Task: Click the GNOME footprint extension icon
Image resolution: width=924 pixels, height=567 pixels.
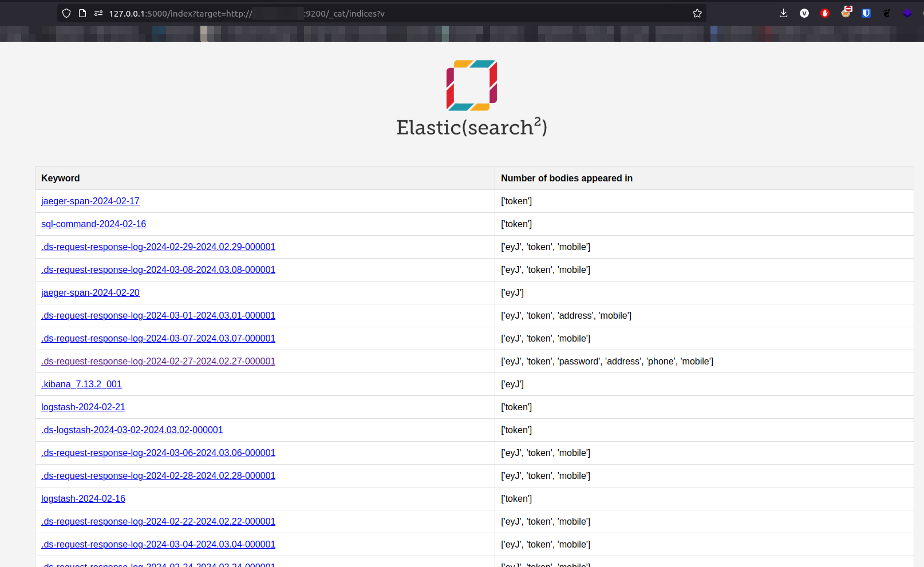Action: click(x=887, y=13)
